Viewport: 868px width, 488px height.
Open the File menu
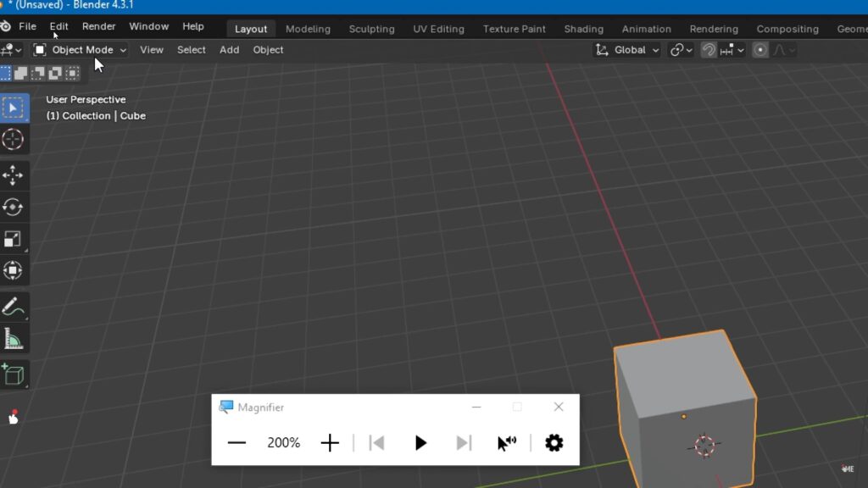[27, 26]
